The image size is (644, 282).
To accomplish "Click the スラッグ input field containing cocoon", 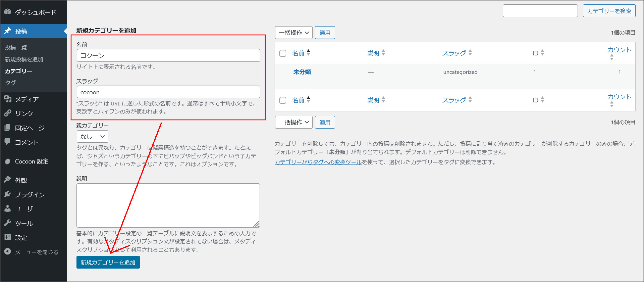I will click(168, 92).
